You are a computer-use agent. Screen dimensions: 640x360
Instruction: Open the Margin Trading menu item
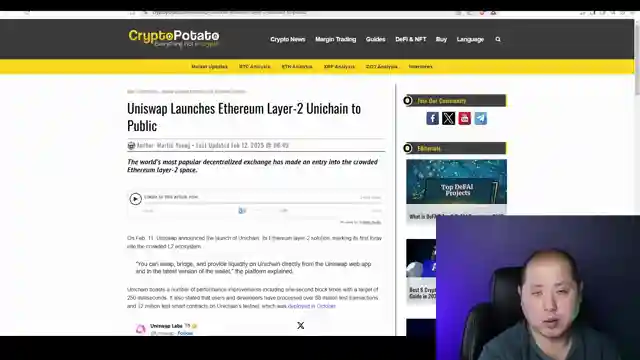click(x=336, y=39)
